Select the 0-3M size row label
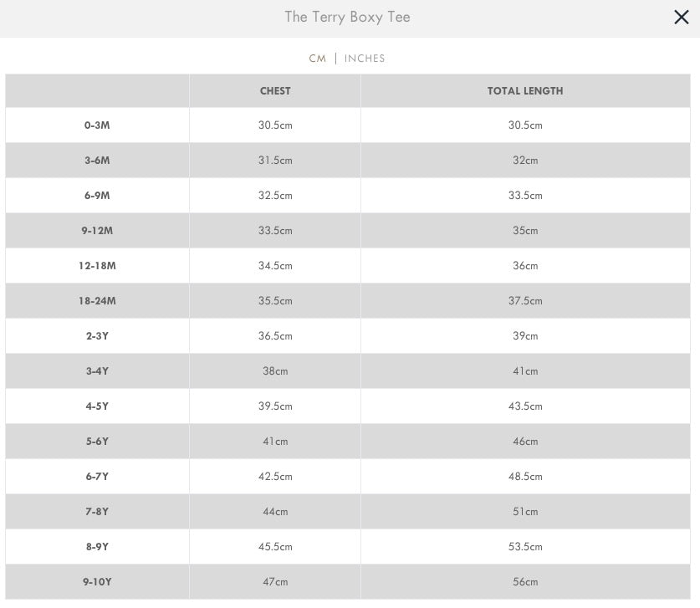This screenshot has width=700, height=608. pos(97,125)
